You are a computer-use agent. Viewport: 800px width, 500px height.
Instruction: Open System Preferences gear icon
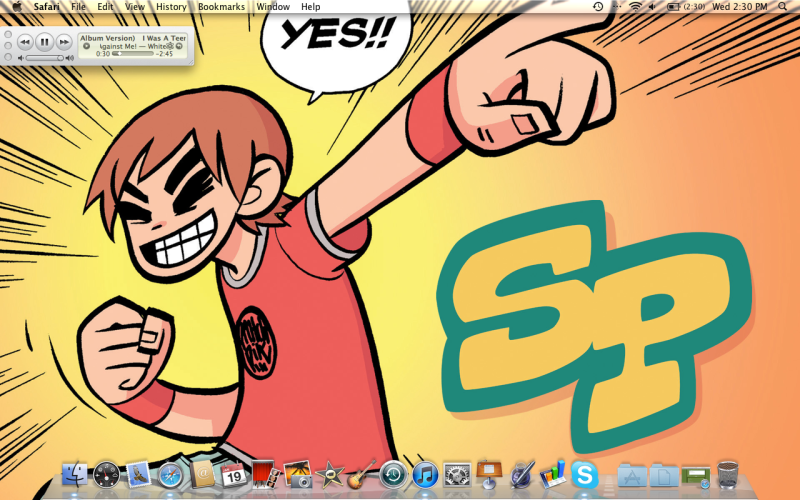[457, 476]
